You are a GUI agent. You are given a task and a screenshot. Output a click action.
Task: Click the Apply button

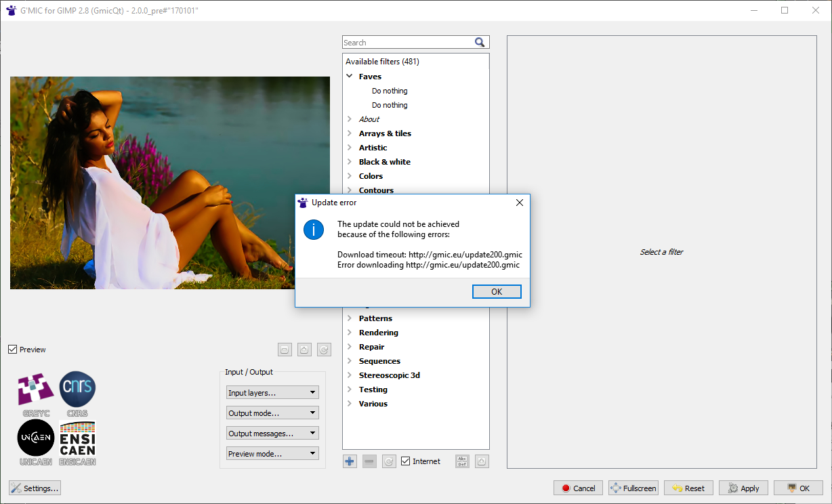tap(743, 488)
